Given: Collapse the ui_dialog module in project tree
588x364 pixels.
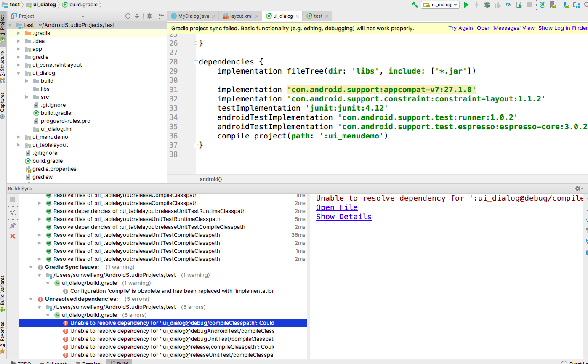Looking at the screenshot, I should point(18,73).
